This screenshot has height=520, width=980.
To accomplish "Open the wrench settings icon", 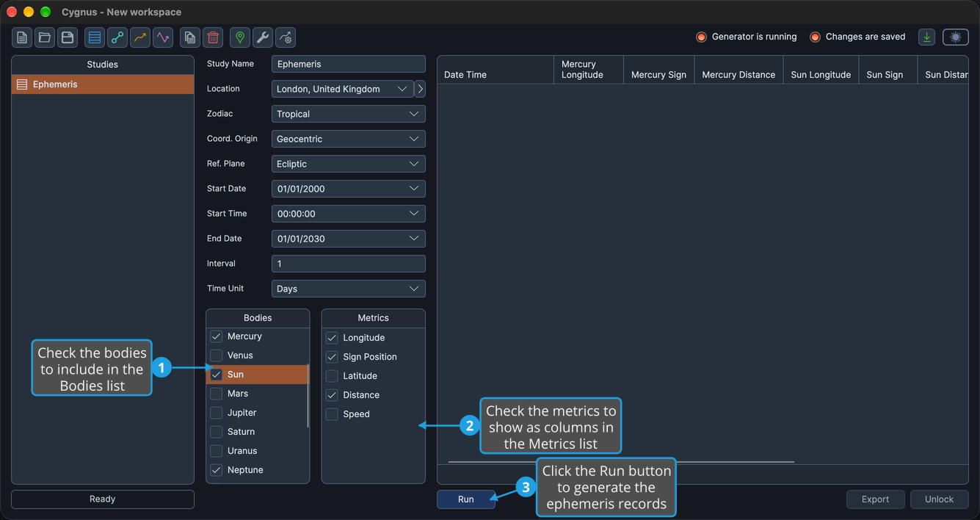I will [263, 37].
